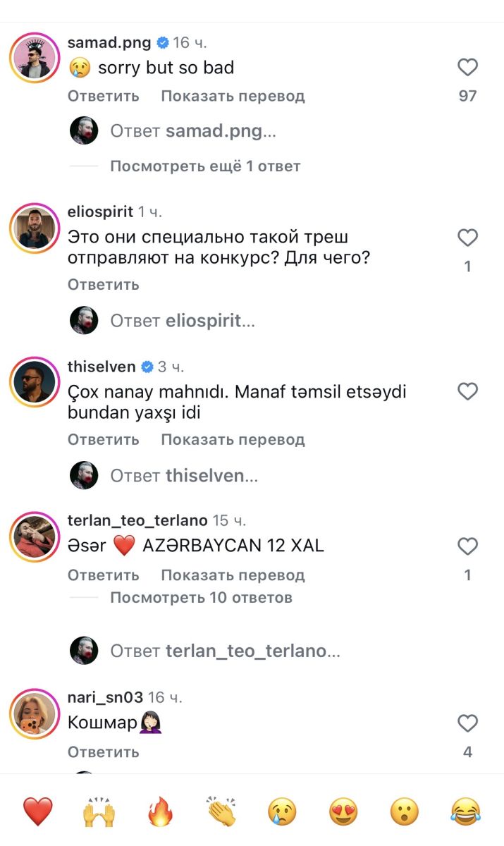Select the crying face emoji

282,812
